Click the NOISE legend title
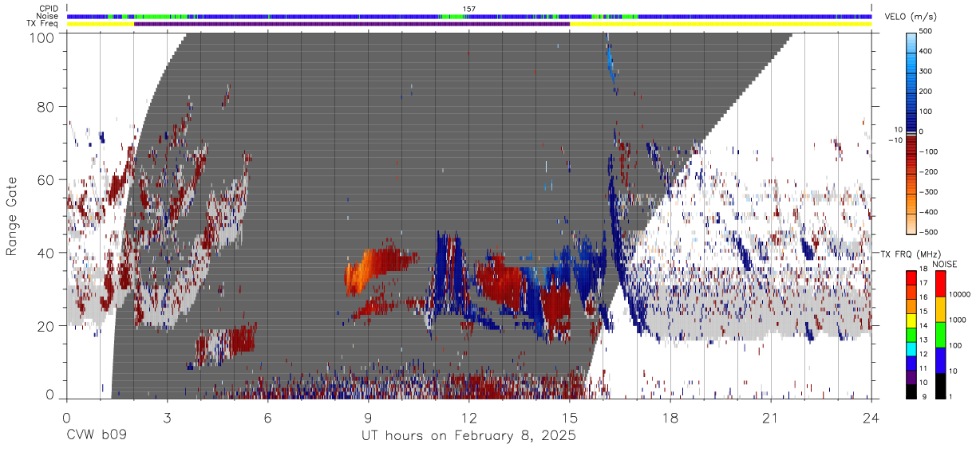 coord(944,264)
